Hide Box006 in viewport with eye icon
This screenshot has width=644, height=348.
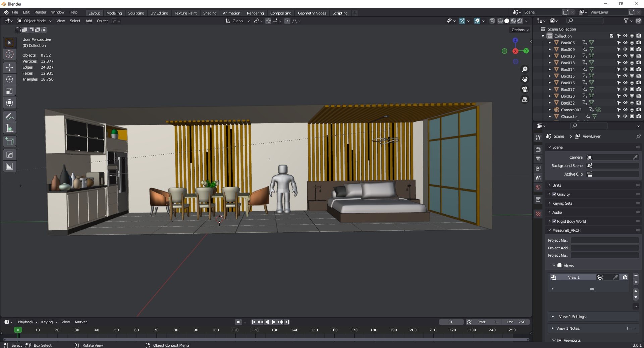click(x=625, y=43)
